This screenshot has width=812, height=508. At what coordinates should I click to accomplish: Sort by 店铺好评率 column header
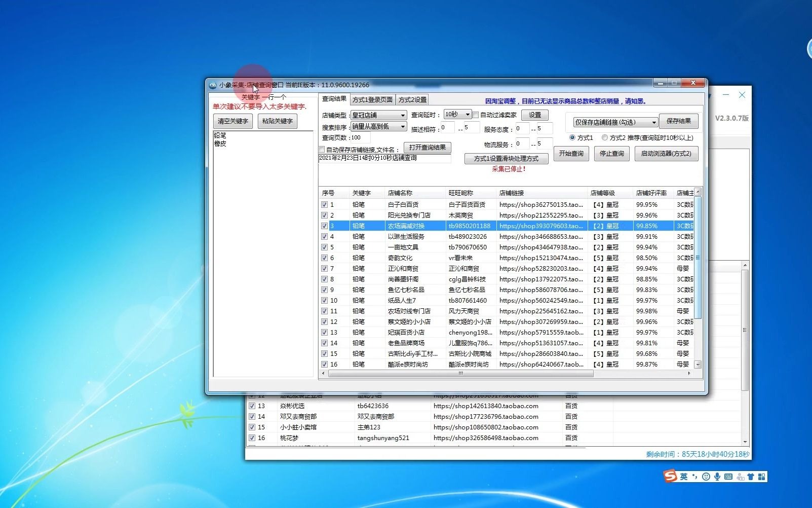coord(653,193)
